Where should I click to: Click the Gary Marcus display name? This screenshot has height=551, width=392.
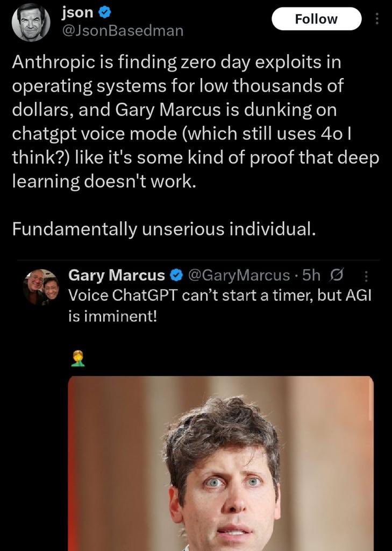[x=117, y=275]
